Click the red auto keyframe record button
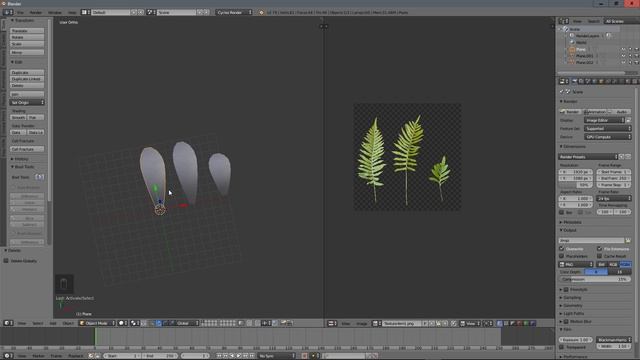This screenshot has height=360, width=640. (x=304, y=356)
